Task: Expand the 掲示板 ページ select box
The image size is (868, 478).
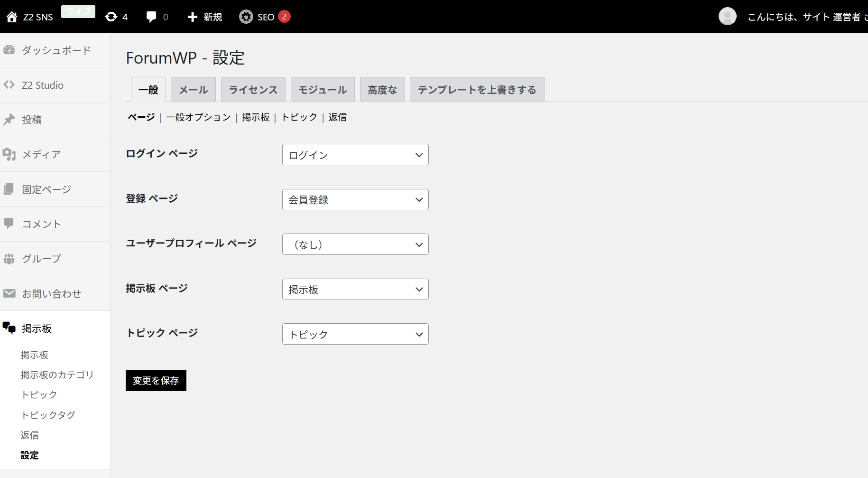Action: point(355,290)
